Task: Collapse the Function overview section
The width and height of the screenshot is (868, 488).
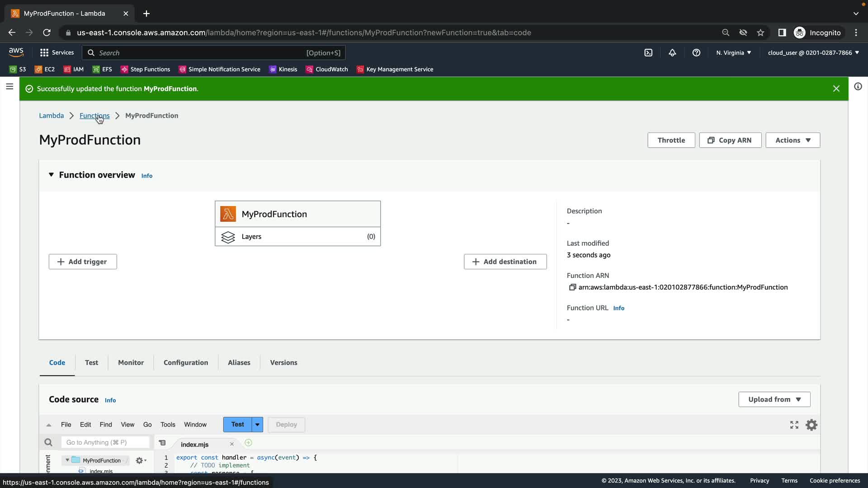Action: click(x=51, y=175)
